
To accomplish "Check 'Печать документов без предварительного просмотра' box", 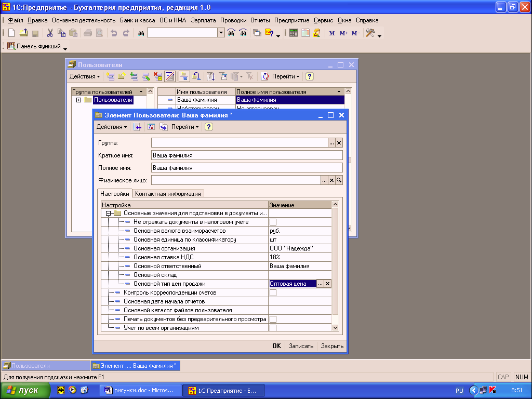I will point(273,320).
